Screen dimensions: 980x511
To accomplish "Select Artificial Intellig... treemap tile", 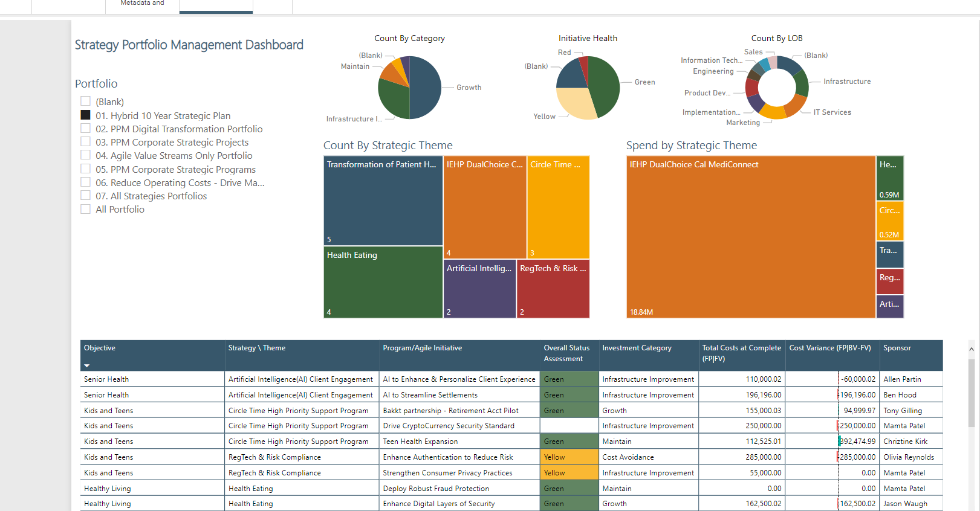I will [479, 289].
